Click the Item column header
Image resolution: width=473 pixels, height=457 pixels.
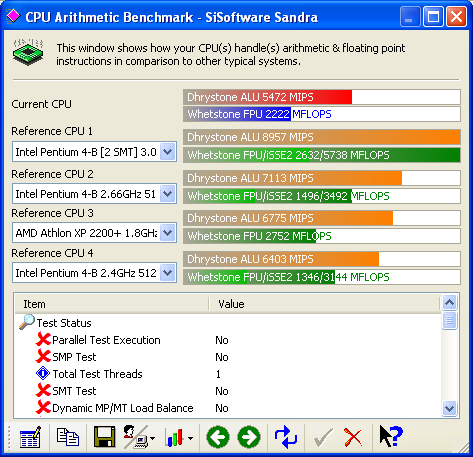click(112, 304)
